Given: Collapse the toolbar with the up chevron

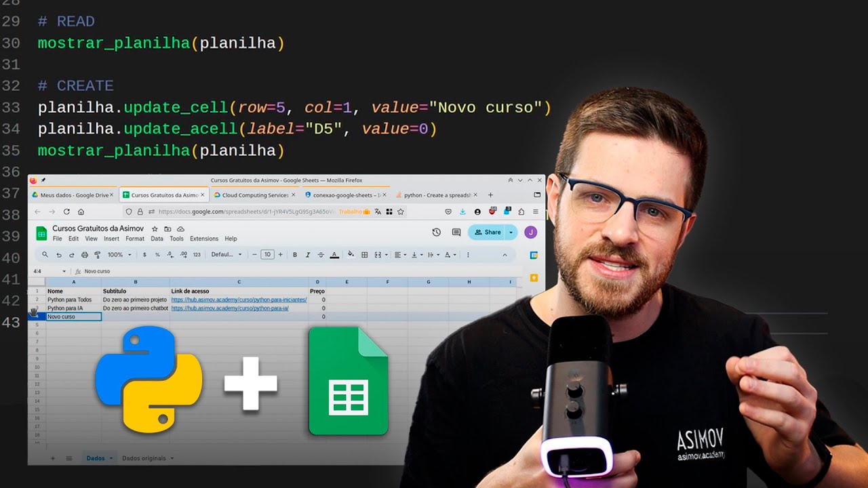Looking at the screenshot, I should point(505,255).
